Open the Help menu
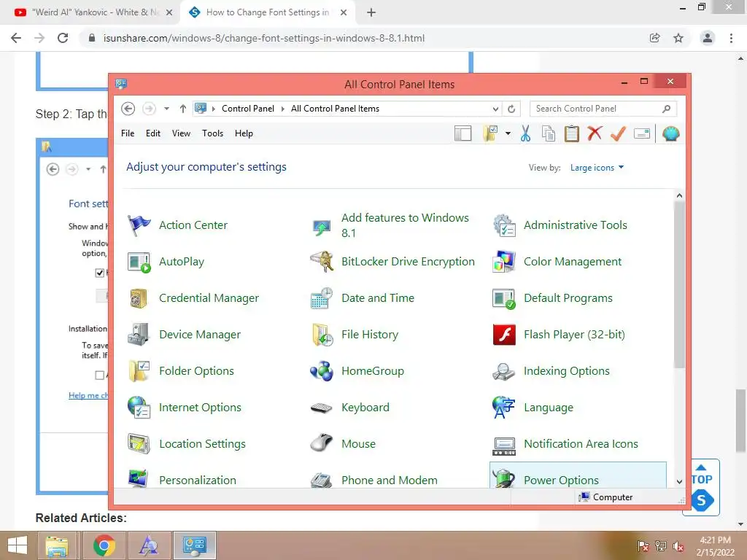This screenshot has width=747, height=560. 244,133
